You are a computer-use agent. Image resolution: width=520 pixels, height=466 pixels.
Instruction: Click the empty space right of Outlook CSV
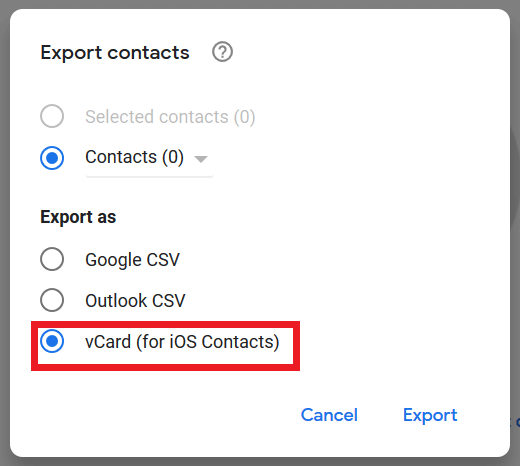pos(333,300)
